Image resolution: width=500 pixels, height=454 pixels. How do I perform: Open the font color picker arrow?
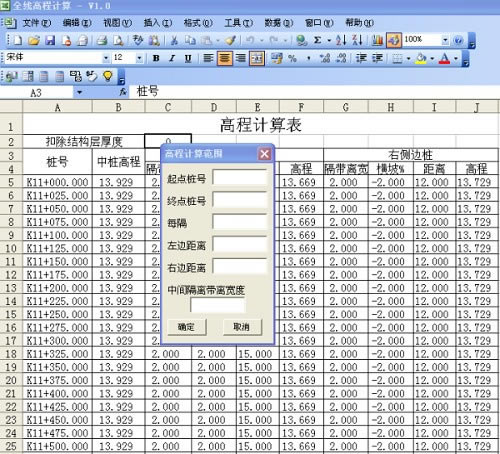[x=456, y=58]
